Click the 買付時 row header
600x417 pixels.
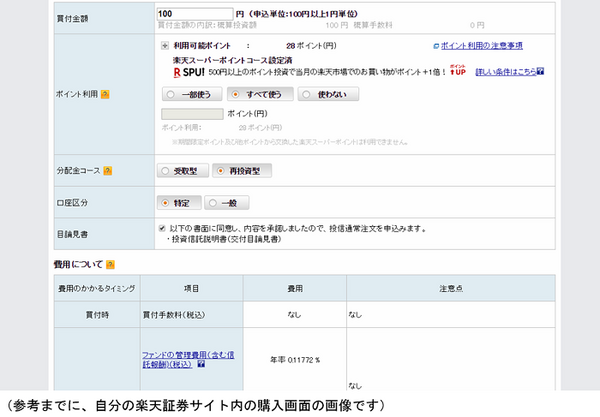[x=97, y=315]
